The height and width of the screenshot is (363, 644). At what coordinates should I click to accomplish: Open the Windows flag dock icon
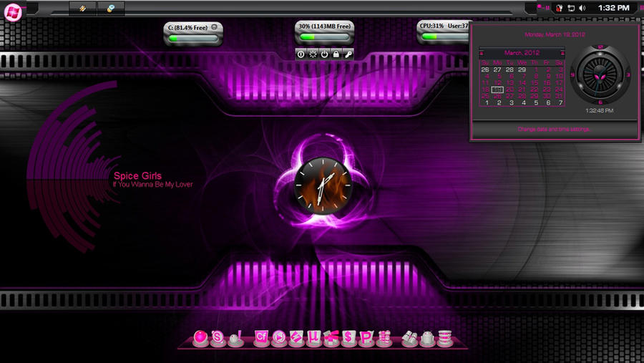tap(409, 339)
